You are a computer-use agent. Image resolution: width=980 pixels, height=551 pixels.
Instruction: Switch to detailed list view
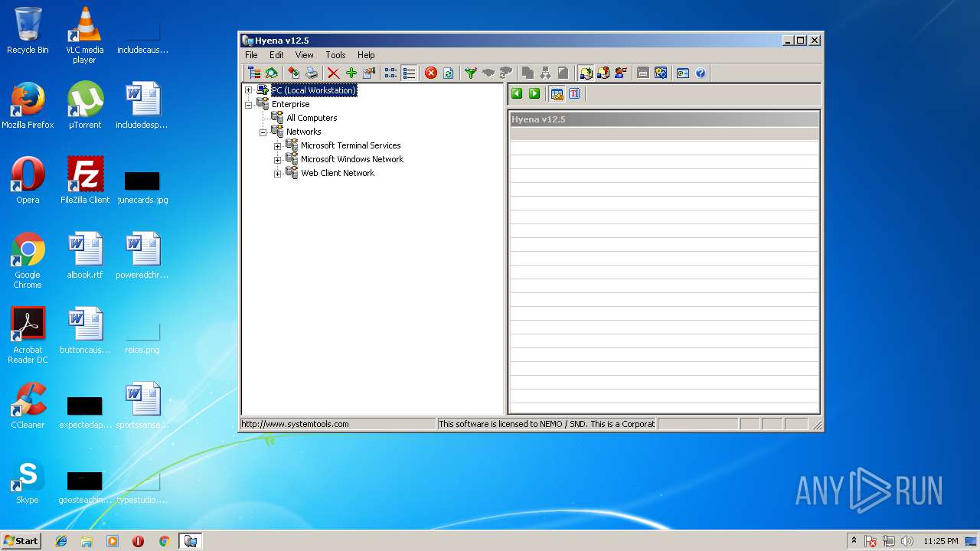click(x=409, y=73)
